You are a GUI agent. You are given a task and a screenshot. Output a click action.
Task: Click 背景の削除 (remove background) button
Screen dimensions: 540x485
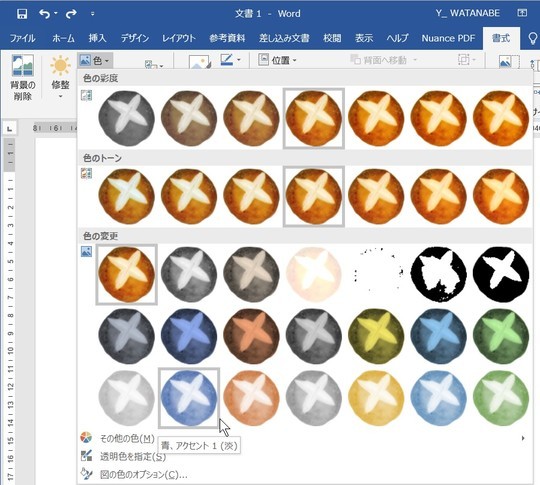coord(23,77)
